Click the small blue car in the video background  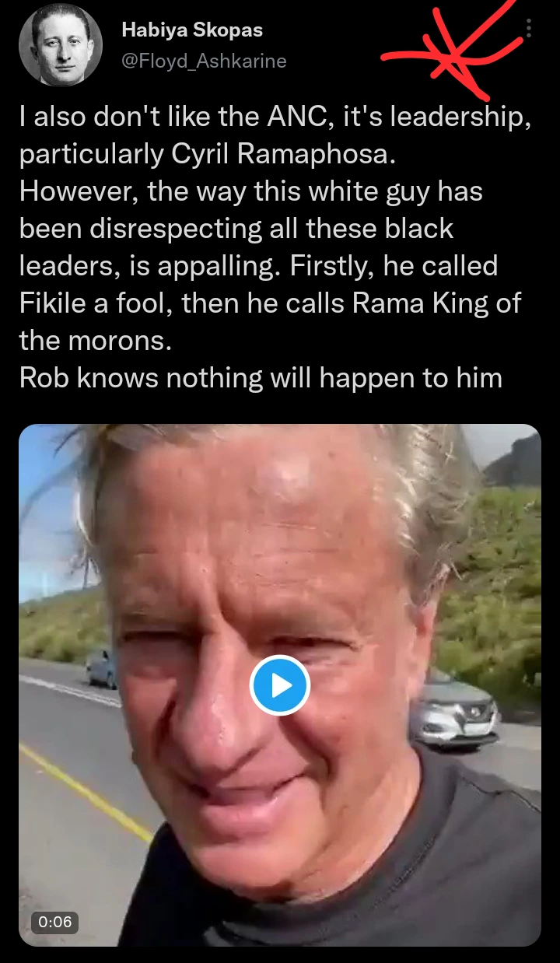point(100,667)
